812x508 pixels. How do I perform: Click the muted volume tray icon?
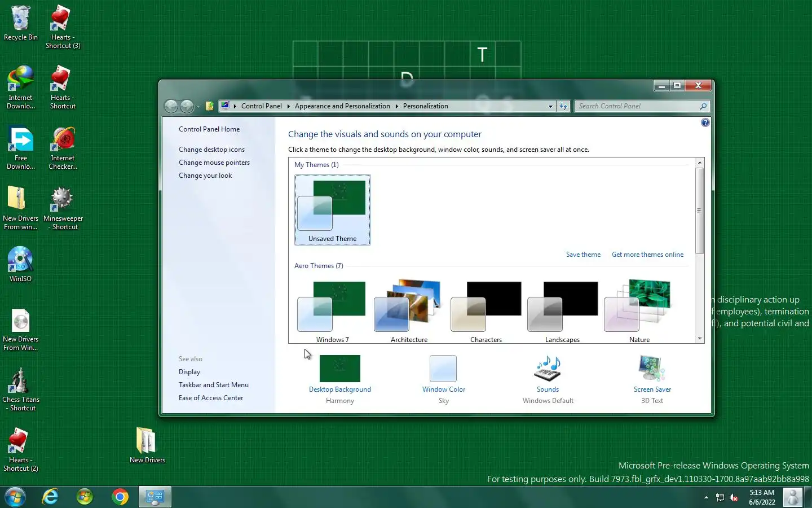(734, 497)
